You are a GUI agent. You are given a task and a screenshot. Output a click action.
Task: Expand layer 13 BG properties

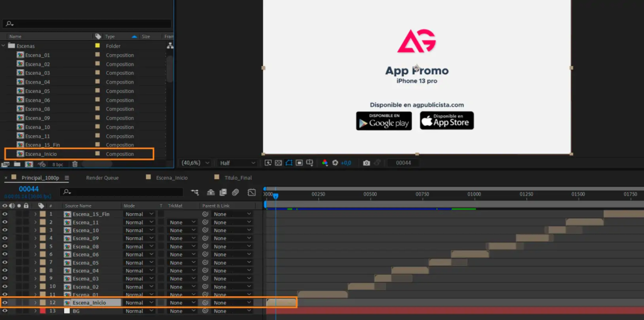click(x=35, y=311)
